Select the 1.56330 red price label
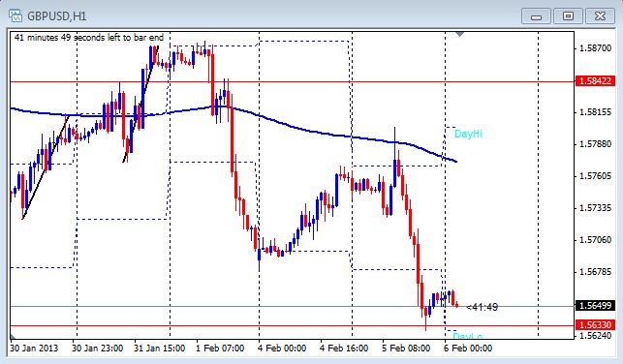 click(595, 325)
